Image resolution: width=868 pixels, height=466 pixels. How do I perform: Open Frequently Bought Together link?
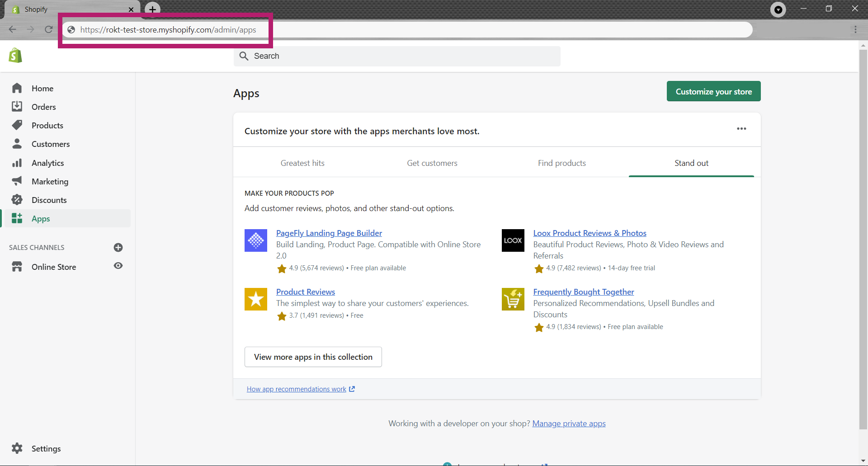click(x=584, y=292)
